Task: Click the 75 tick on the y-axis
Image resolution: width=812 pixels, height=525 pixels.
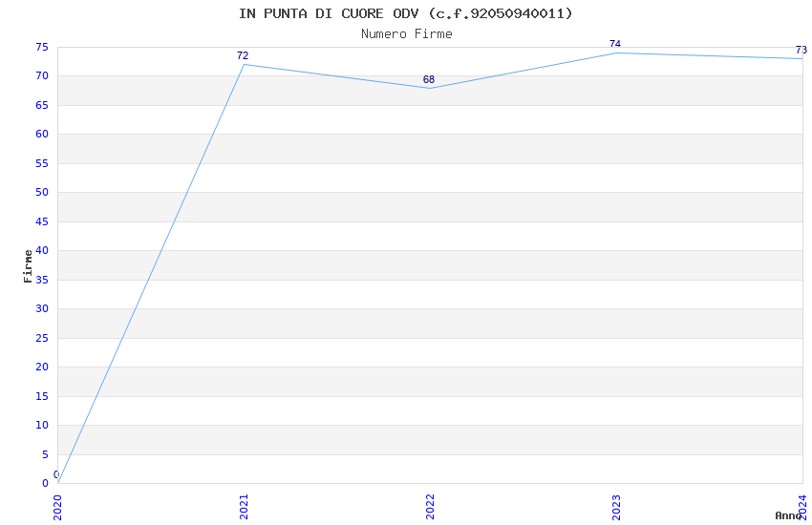Action: [x=41, y=47]
